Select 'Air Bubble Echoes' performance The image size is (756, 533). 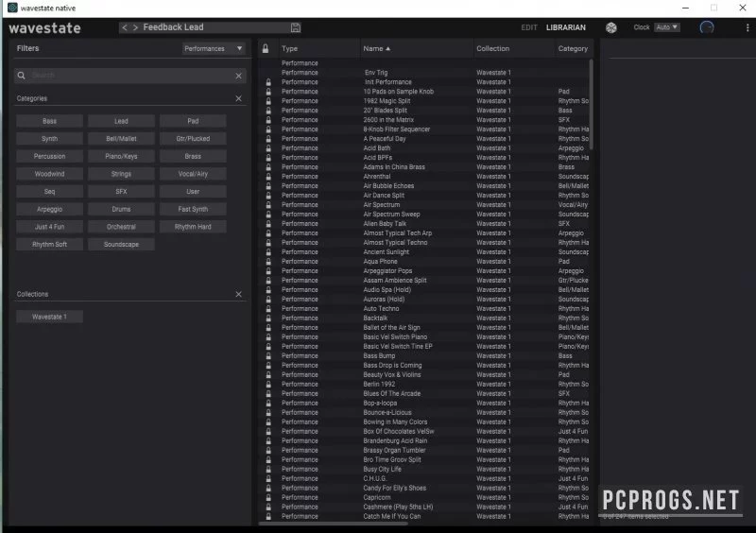click(388, 186)
